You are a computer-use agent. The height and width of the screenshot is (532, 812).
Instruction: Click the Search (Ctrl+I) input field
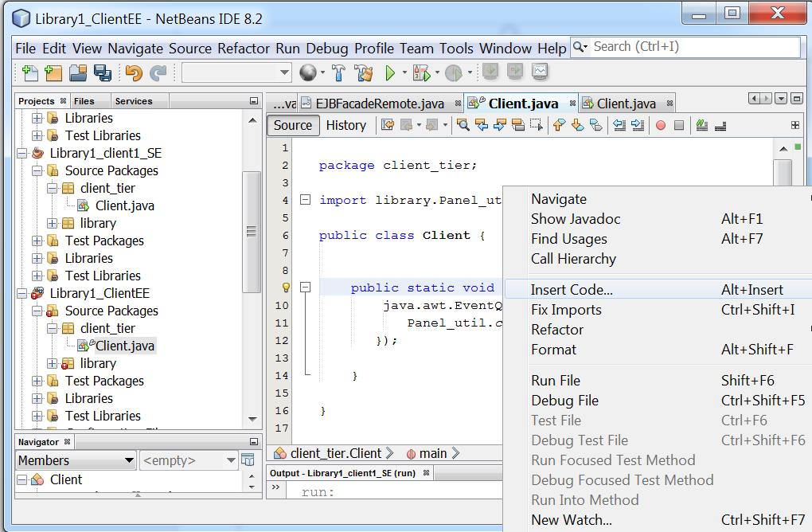point(694,47)
